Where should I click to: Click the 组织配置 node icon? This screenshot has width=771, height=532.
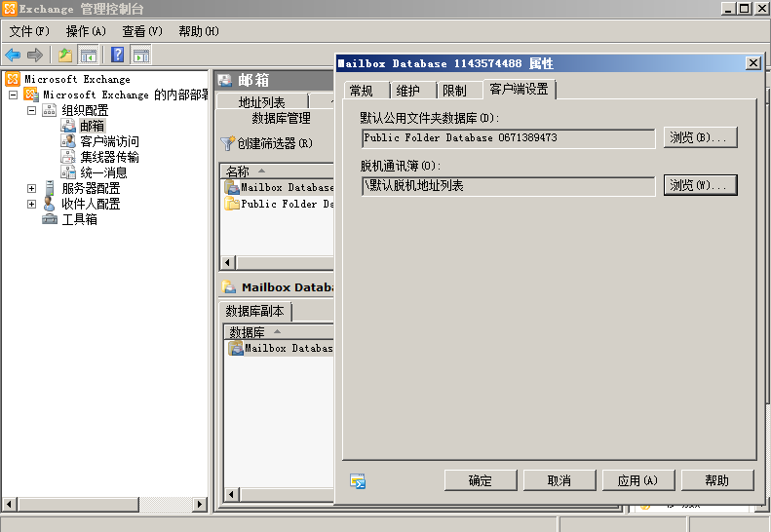point(49,110)
